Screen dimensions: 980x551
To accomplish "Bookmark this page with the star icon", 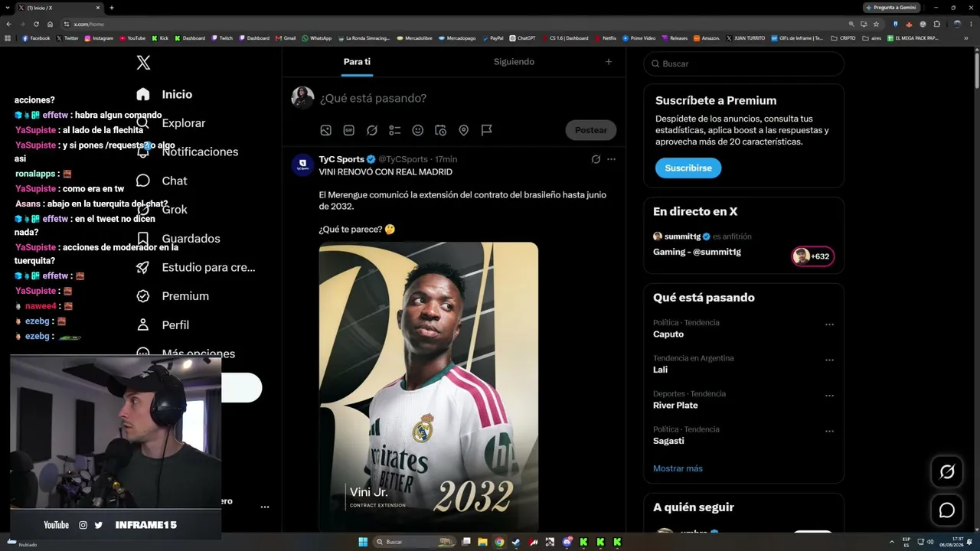I will pyautogui.click(x=876, y=24).
